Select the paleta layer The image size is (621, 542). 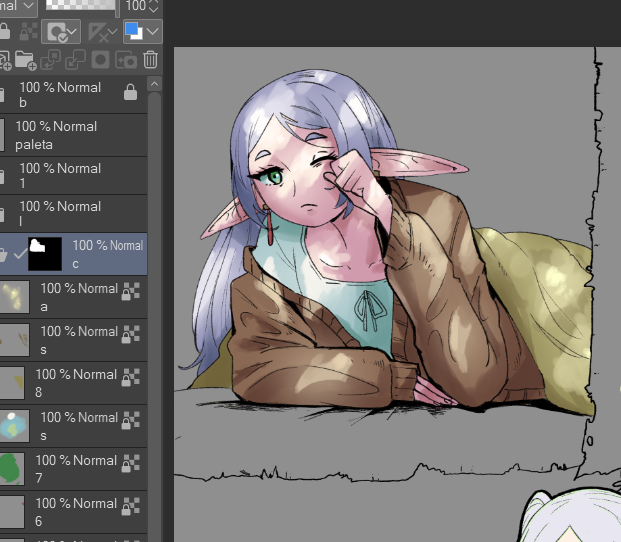point(73,135)
